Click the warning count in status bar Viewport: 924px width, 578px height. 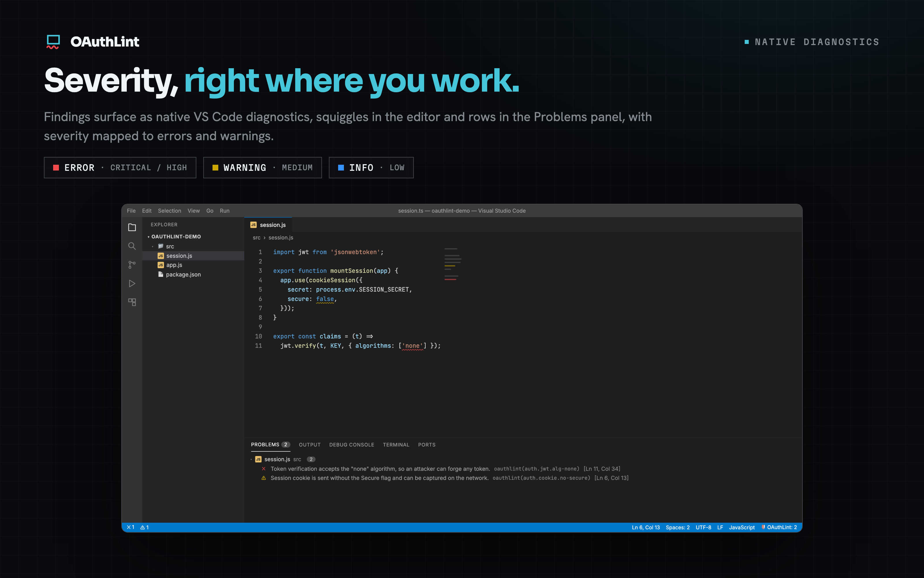pos(145,527)
